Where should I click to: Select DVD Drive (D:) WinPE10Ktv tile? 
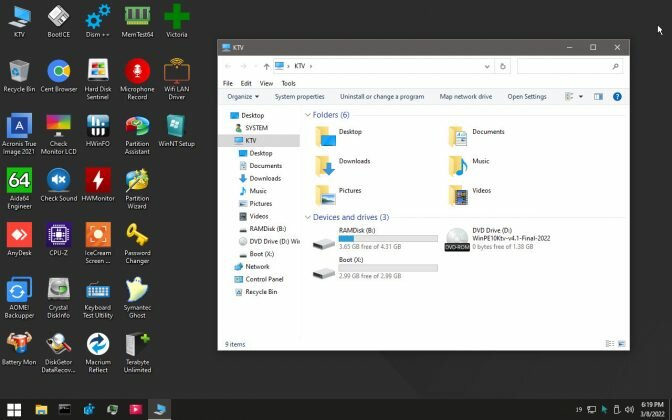498,239
